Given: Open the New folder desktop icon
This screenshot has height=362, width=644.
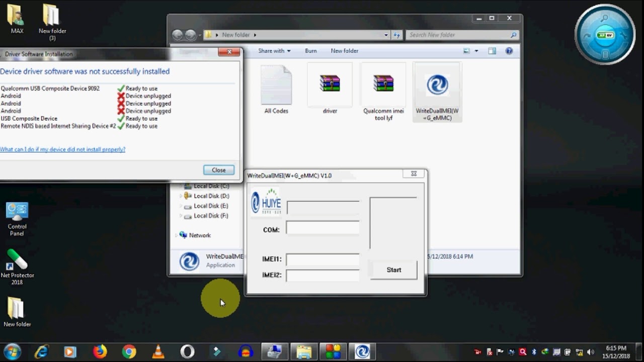Looking at the screenshot, I should (17, 312).
